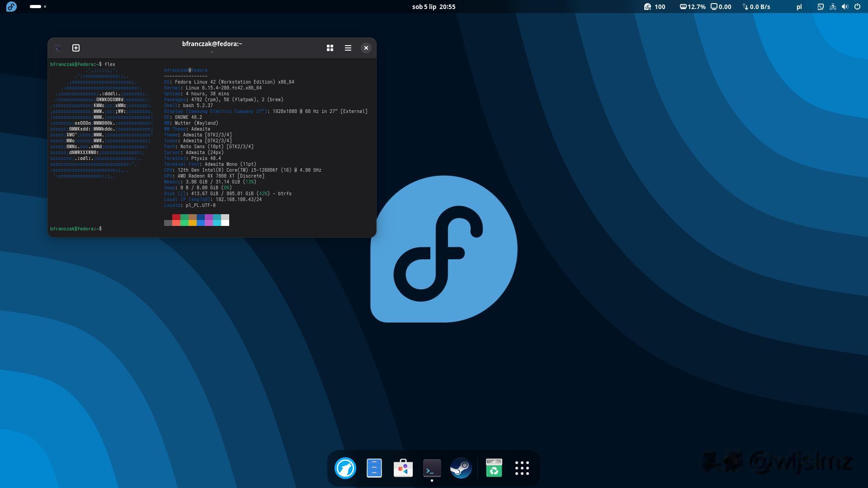The width and height of the screenshot is (868, 488).
Task: Launch the Files manager from dock
Action: (374, 468)
